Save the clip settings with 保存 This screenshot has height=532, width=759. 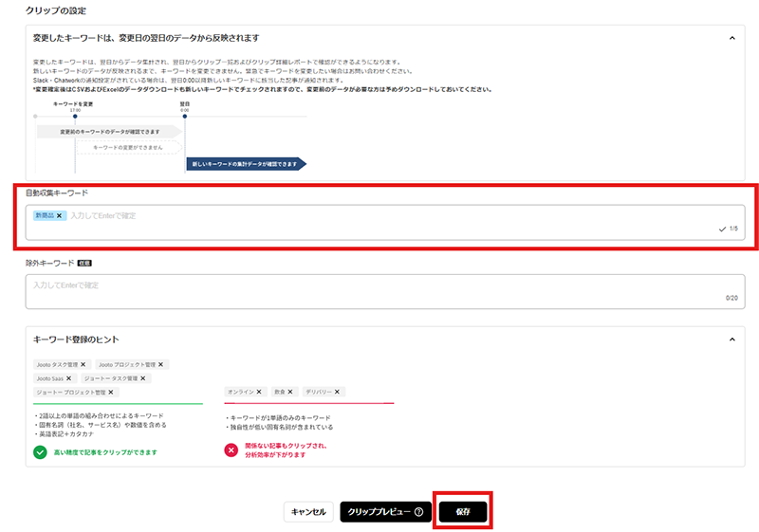463,512
